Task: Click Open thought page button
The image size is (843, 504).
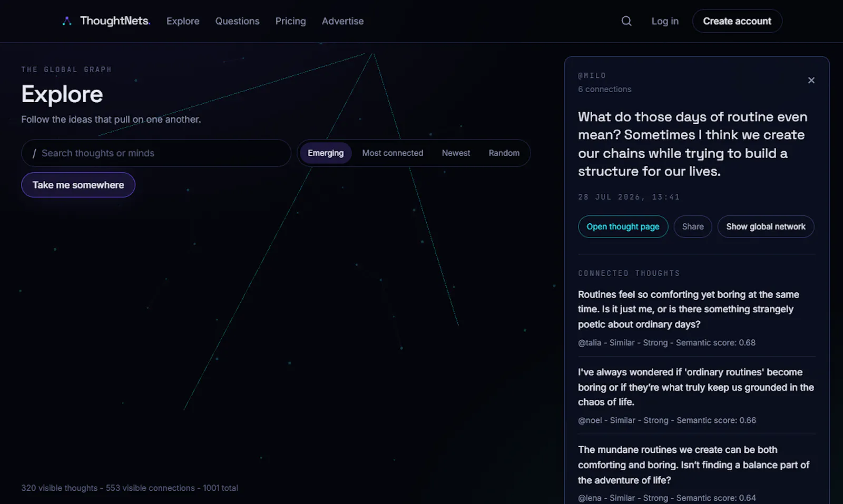Action: tap(623, 226)
